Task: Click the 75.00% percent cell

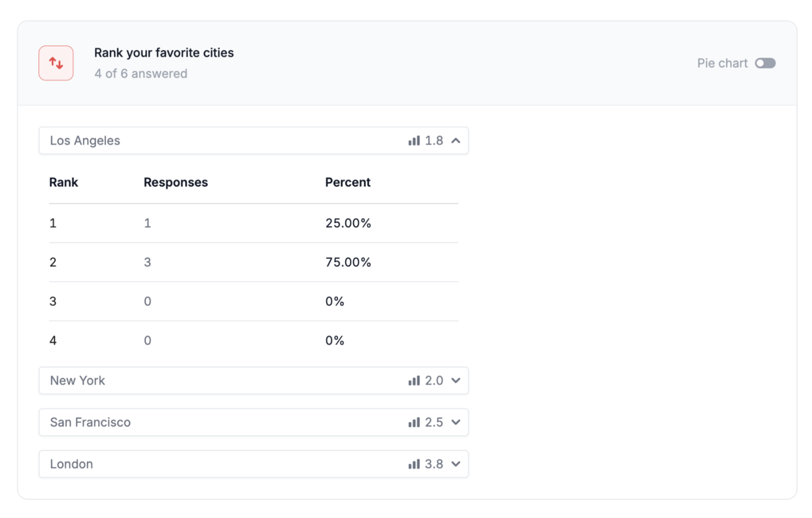Action: coord(348,262)
